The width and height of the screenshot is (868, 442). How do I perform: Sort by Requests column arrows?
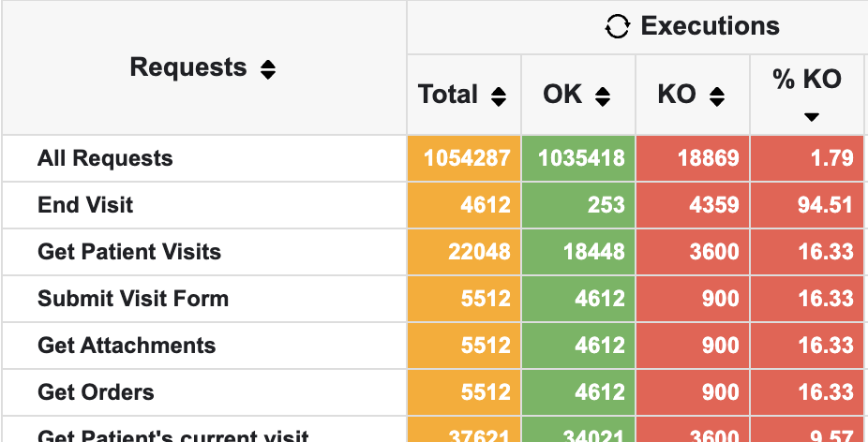(x=268, y=69)
